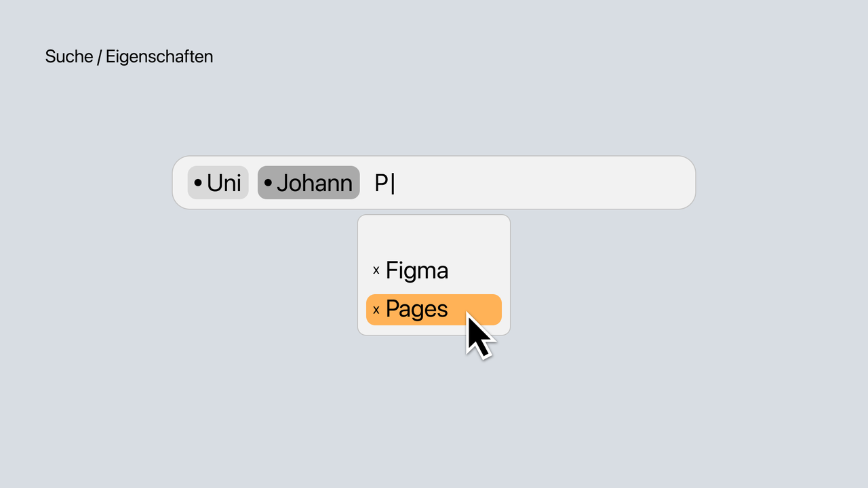868x488 pixels.
Task: Go to the Eigenschaften breadcrumb
Action: [159, 56]
